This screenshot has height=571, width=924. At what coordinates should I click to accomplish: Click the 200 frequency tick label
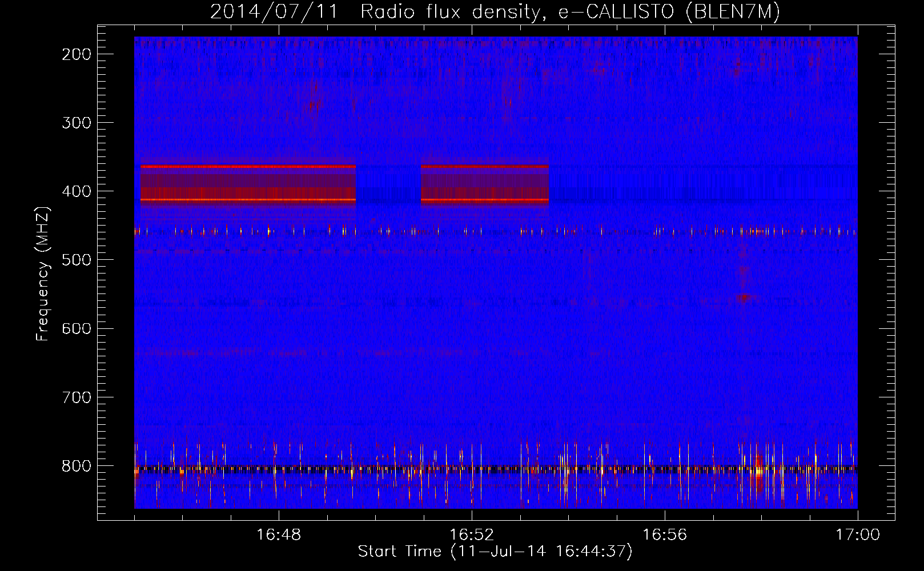click(x=76, y=54)
